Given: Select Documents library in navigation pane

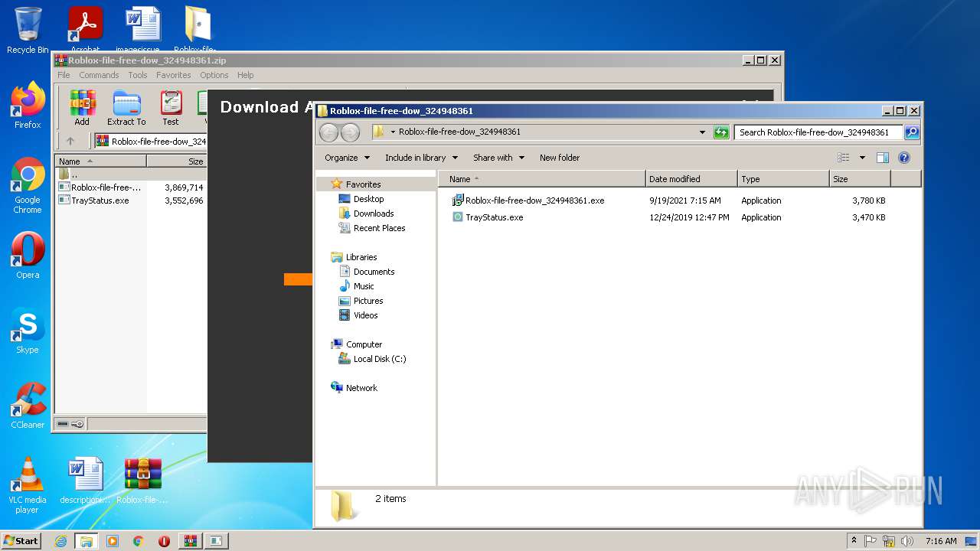Looking at the screenshot, I should tap(374, 272).
